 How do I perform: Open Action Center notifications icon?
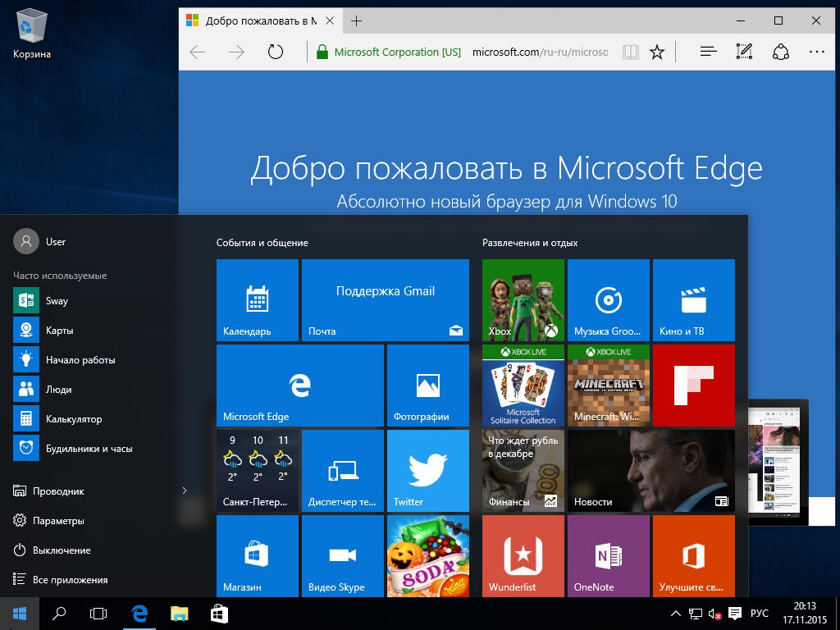pos(736,614)
